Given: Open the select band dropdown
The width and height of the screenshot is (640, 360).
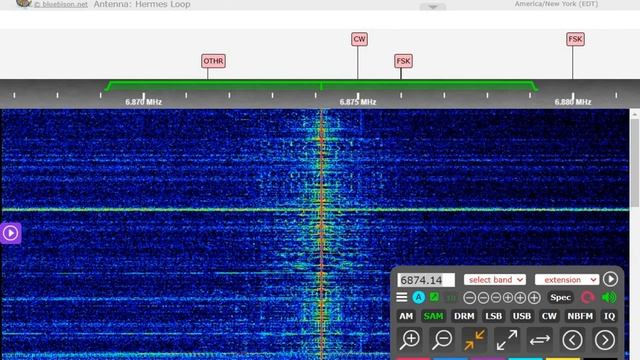Looking at the screenshot, I should click(495, 280).
